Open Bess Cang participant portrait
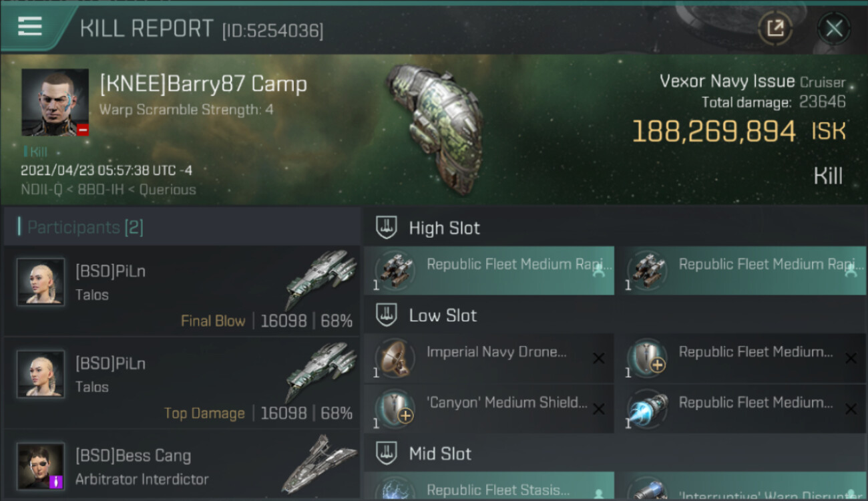This screenshot has height=501, width=868. coord(41,466)
